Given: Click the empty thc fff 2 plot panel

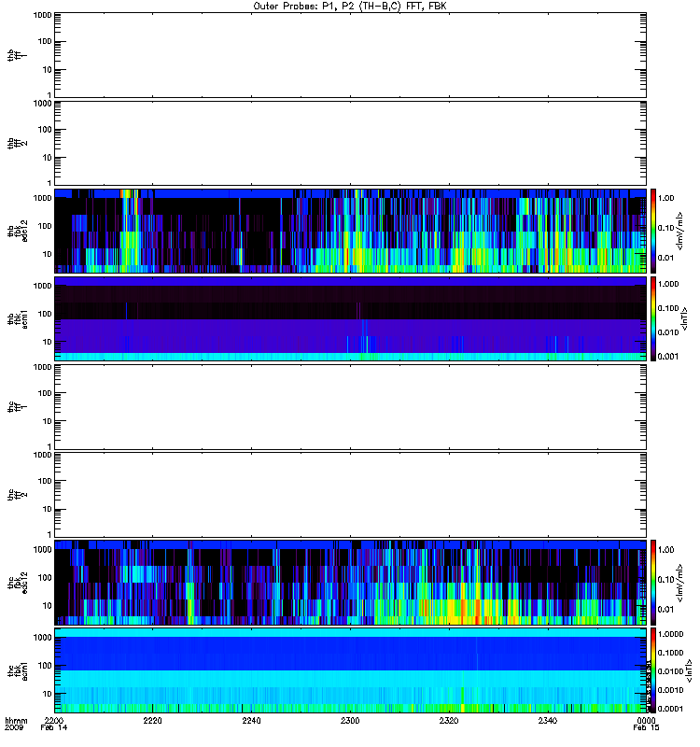Looking at the screenshot, I should pyautogui.click(x=350, y=495).
